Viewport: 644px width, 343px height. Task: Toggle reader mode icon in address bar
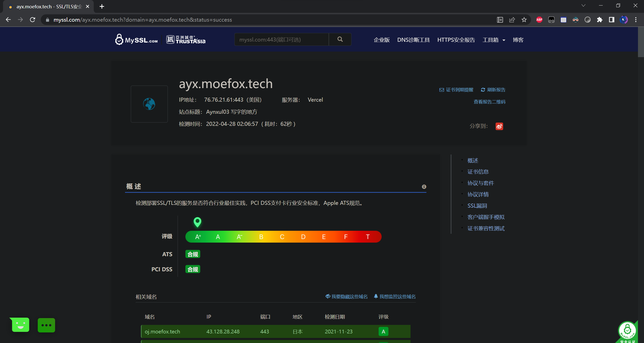[500, 20]
